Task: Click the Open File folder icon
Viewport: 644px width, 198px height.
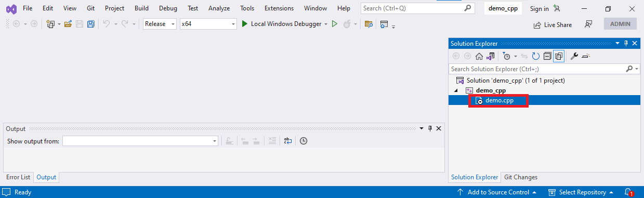Action: point(68,24)
